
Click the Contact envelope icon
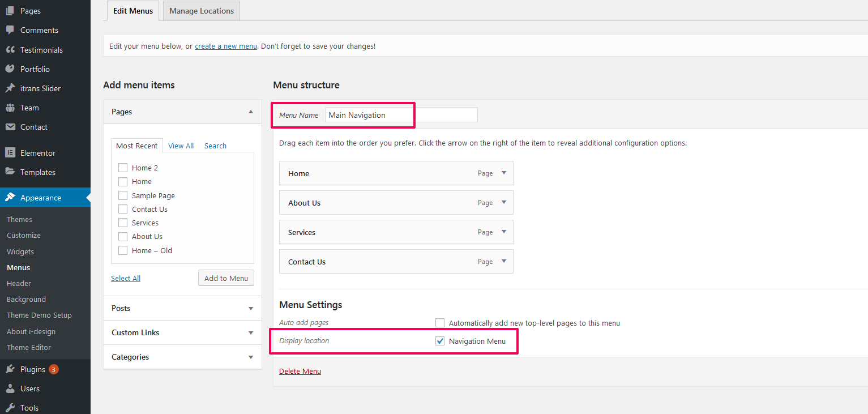[10, 127]
